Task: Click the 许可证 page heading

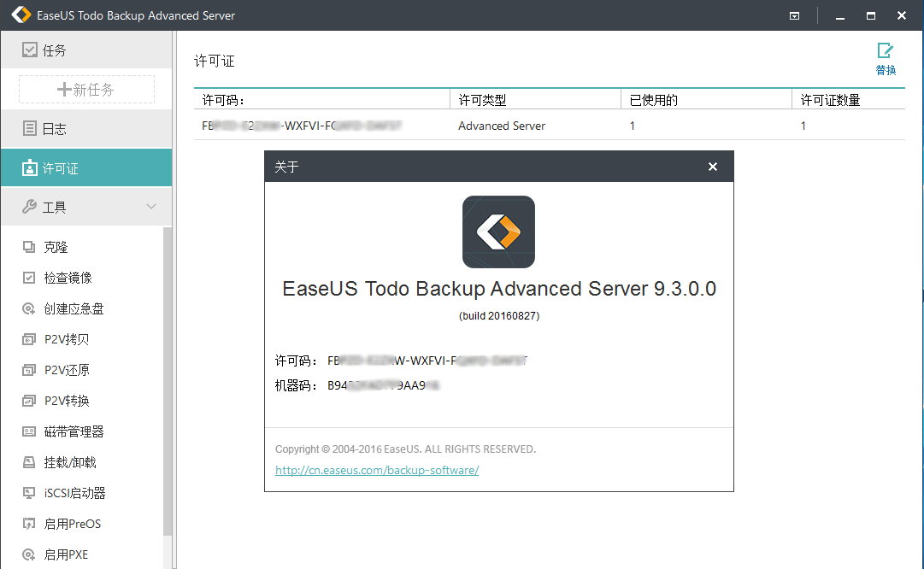Action: coord(215,62)
